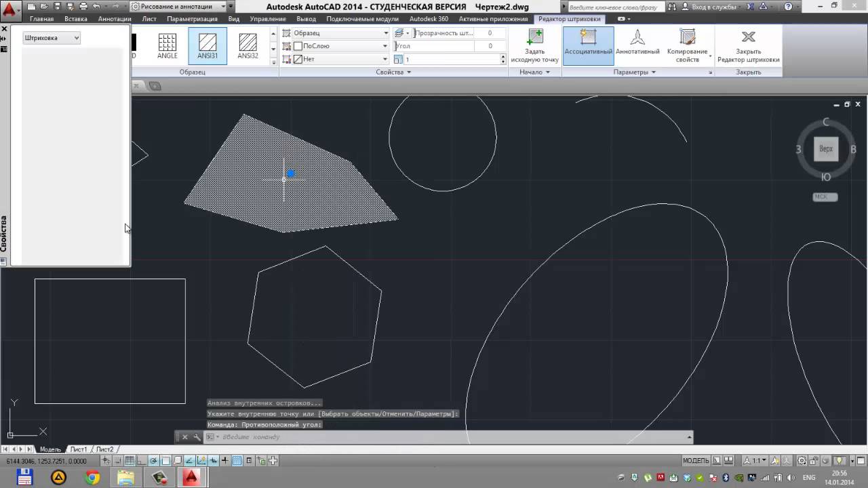The width and height of the screenshot is (868, 488).
Task: Select the ANSI32 hatch pattern
Action: (248, 45)
